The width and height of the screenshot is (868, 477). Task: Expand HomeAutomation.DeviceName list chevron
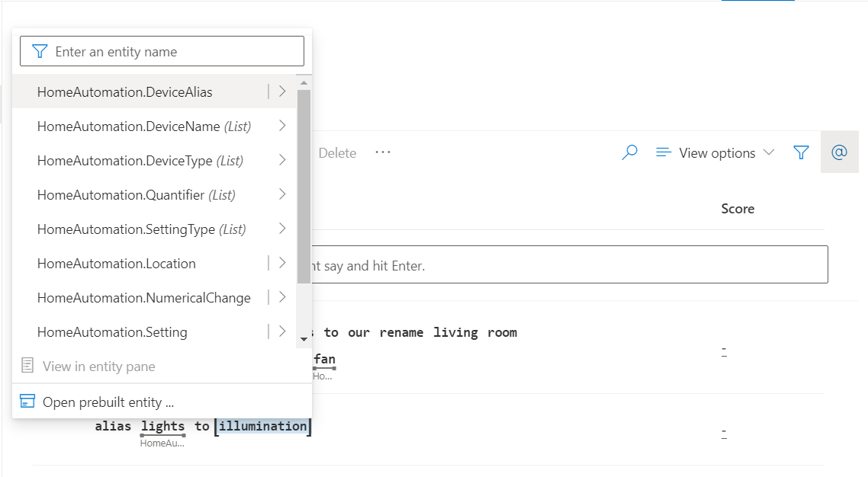click(x=282, y=126)
